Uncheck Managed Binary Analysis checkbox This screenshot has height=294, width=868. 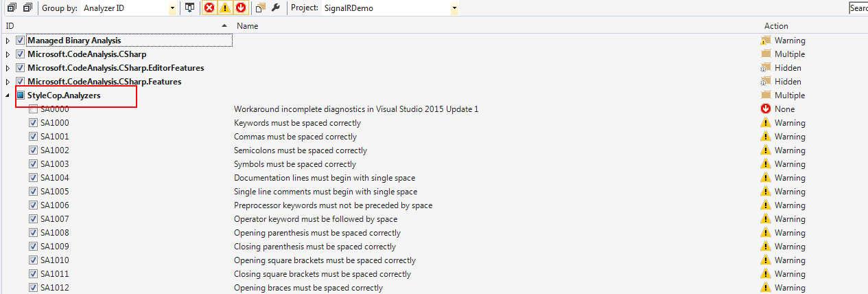[20, 41]
